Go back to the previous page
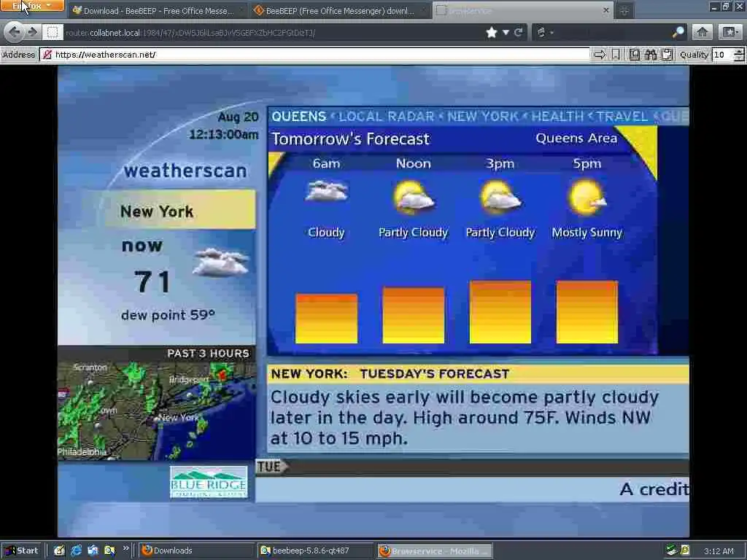The width and height of the screenshot is (747, 560). click(x=14, y=32)
